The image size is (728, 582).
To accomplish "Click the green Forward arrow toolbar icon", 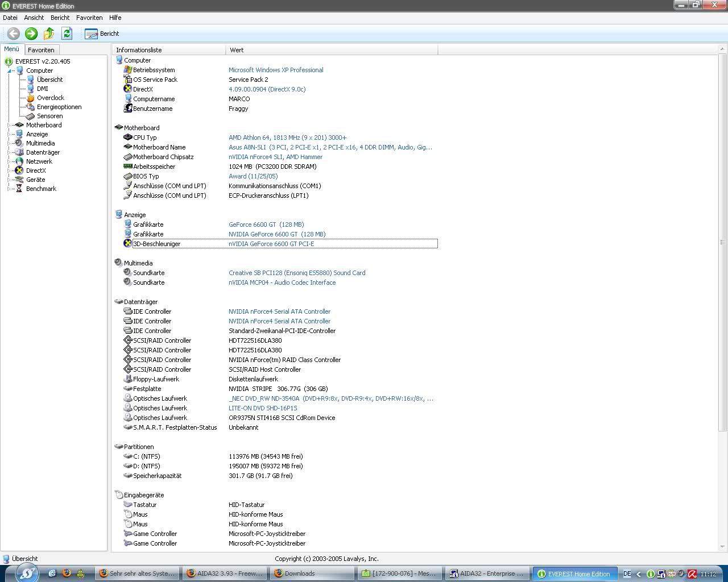I will [x=31, y=34].
